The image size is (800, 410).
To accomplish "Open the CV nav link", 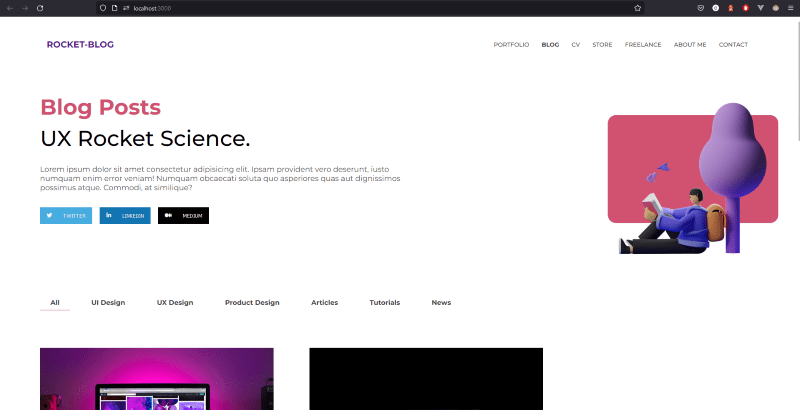I will point(576,45).
